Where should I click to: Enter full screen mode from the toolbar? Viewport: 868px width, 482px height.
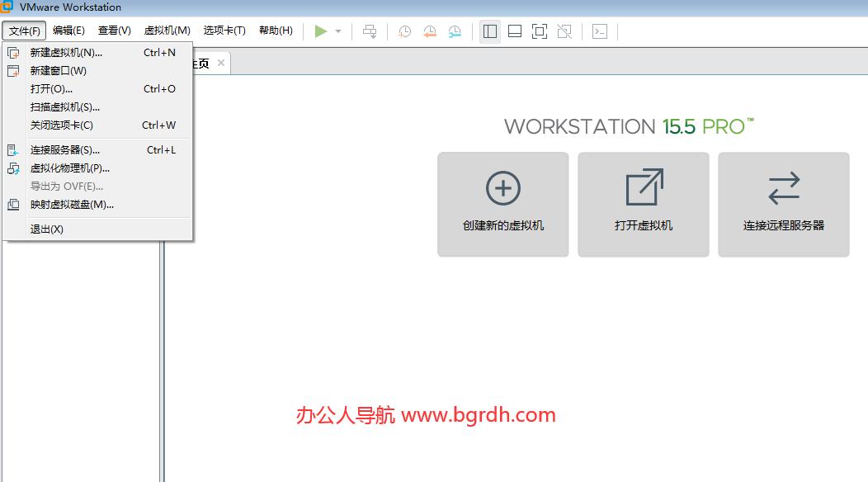tap(539, 31)
